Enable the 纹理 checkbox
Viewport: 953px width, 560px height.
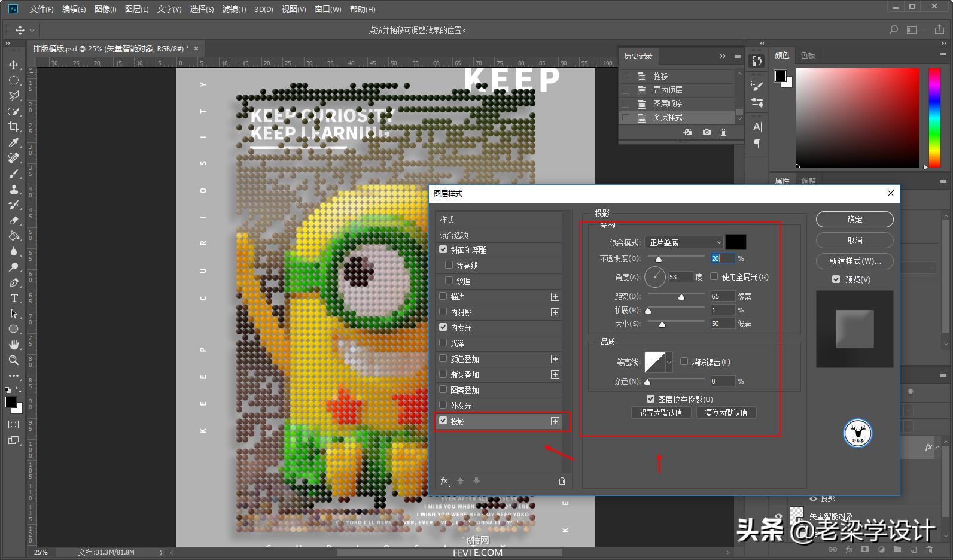pyautogui.click(x=449, y=281)
